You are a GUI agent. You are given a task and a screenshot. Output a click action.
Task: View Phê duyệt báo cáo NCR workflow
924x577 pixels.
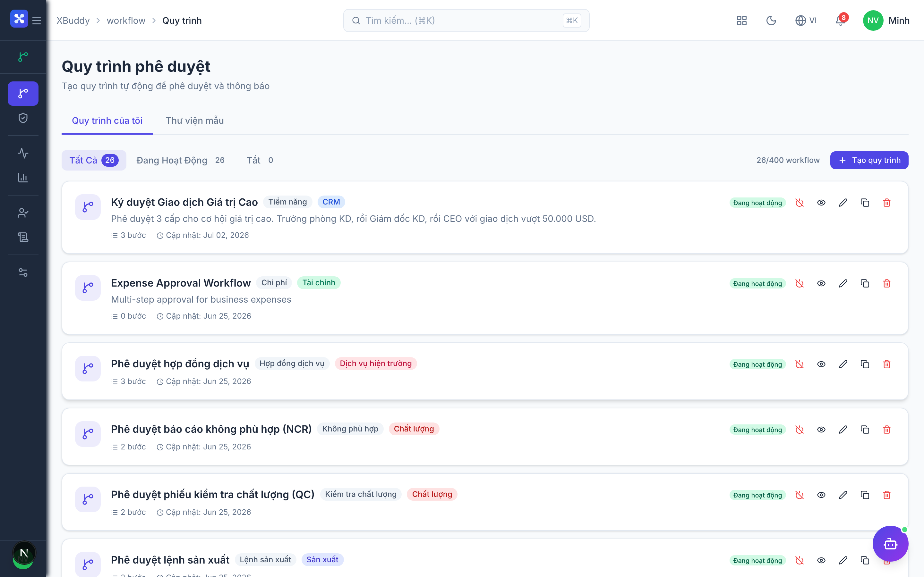pyautogui.click(x=821, y=430)
